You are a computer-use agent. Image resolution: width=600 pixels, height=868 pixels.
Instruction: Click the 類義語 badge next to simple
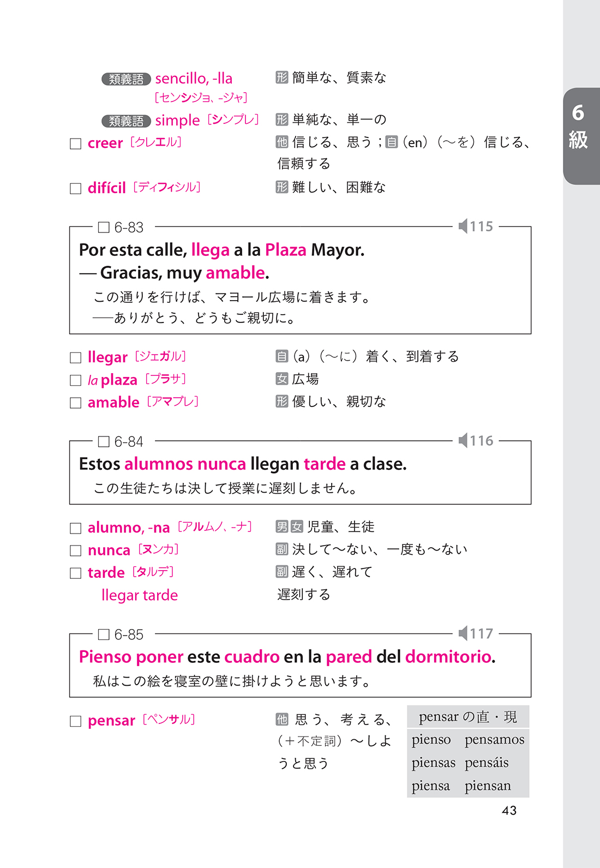click(126, 121)
